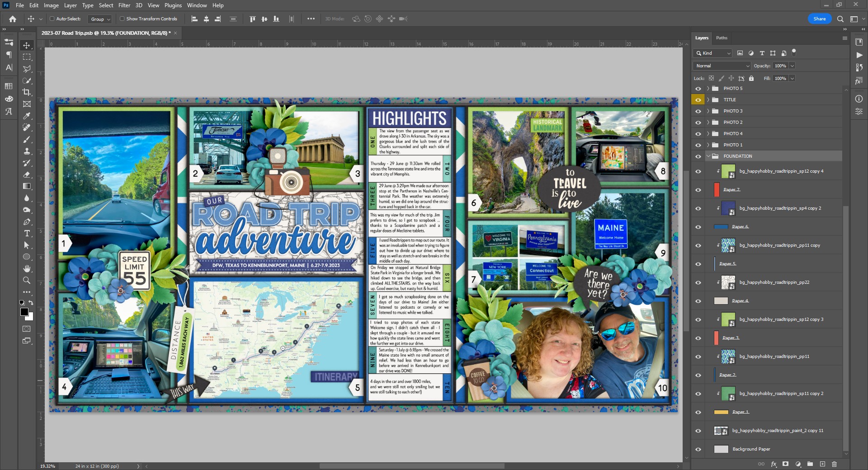Click the Paper 7 layer thumbnail

[x=717, y=190]
